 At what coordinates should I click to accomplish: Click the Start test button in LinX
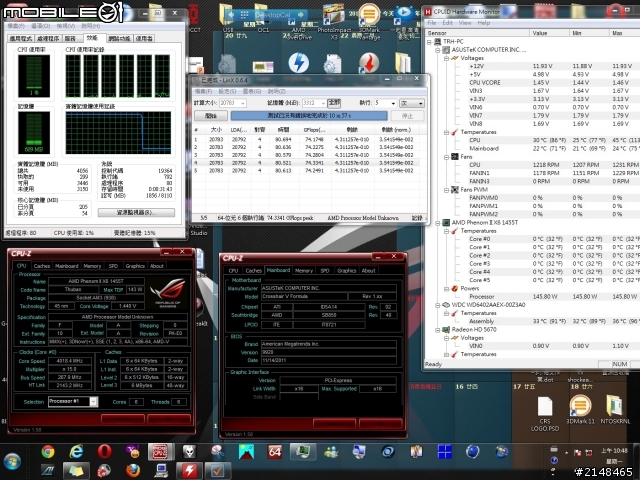point(211,116)
